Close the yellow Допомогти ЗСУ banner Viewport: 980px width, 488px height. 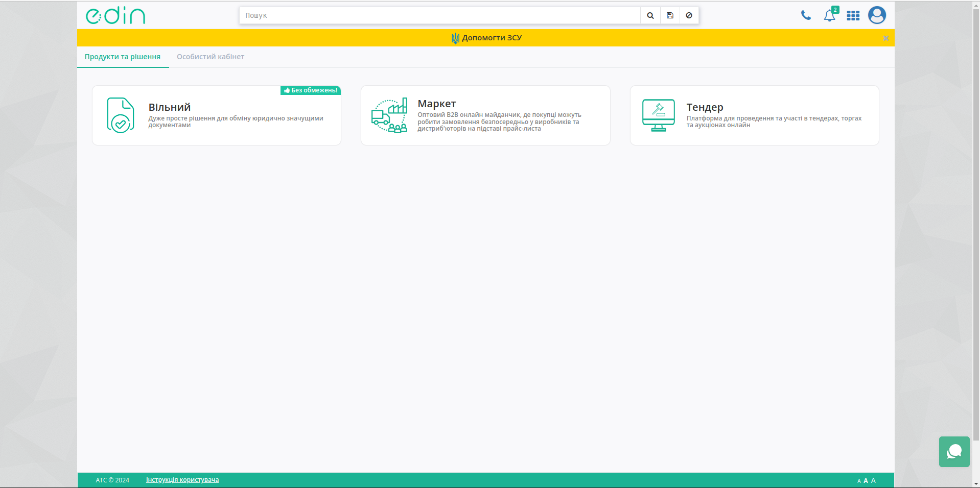tap(886, 38)
